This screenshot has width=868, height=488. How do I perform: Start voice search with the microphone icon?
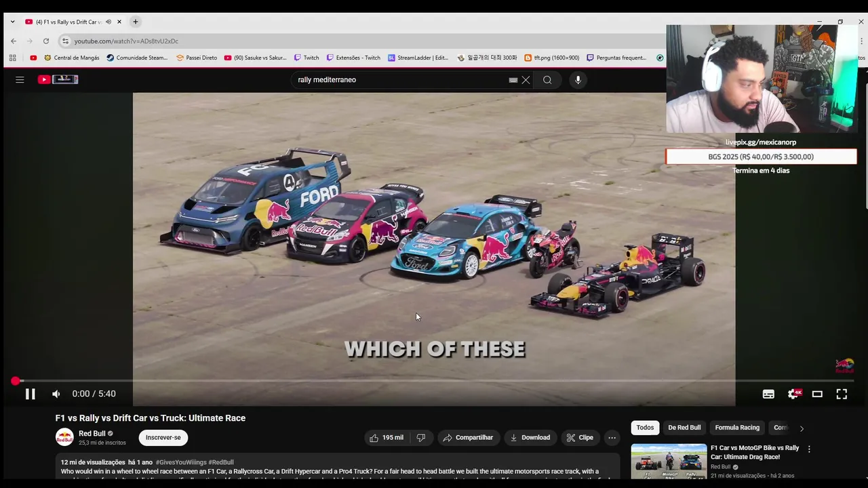click(x=578, y=80)
